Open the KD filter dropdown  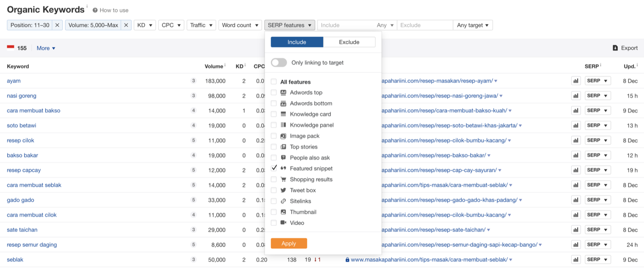click(145, 25)
